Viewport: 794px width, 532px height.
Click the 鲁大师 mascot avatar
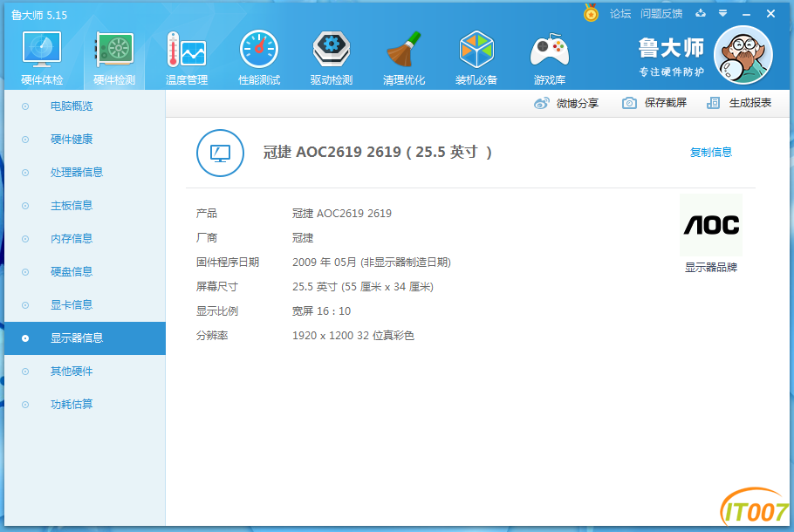pyautogui.click(x=743, y=55)
